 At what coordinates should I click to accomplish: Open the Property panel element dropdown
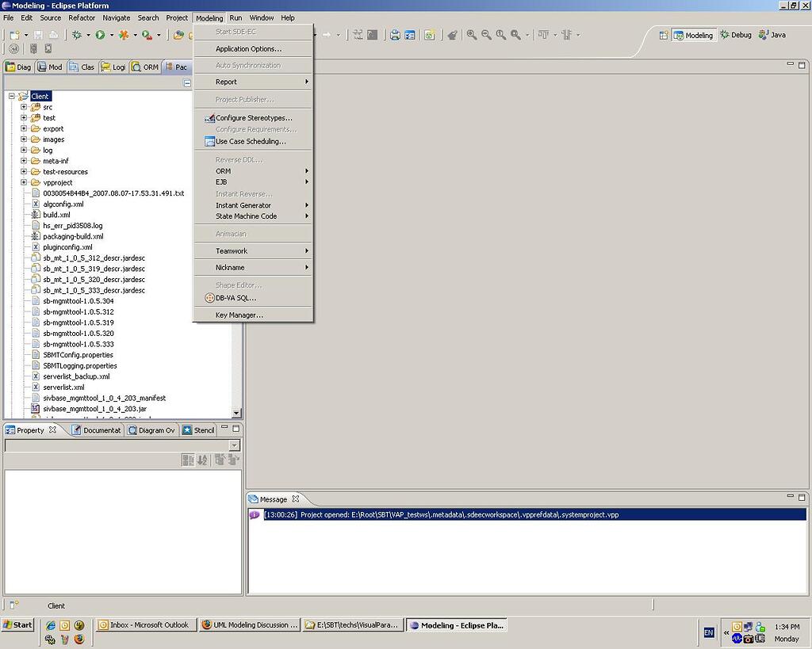(x=234, y=445)
